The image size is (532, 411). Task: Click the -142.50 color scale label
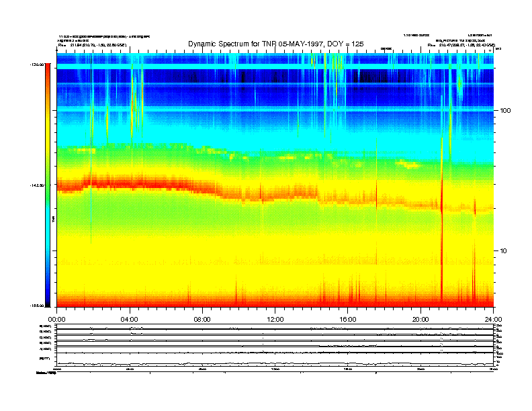tap(37, 185)
